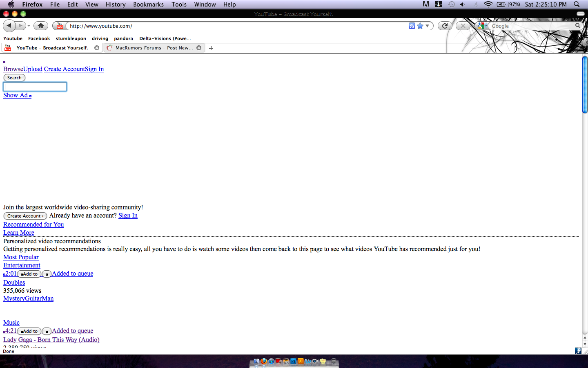Close the YouTube tab

click(x=97, y=48)
